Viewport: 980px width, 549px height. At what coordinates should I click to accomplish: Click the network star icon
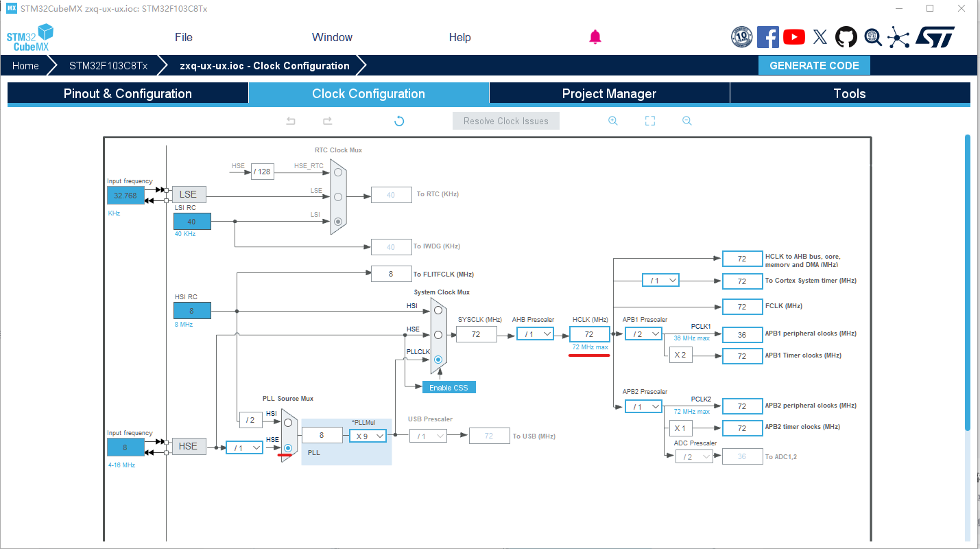(898, 37)
